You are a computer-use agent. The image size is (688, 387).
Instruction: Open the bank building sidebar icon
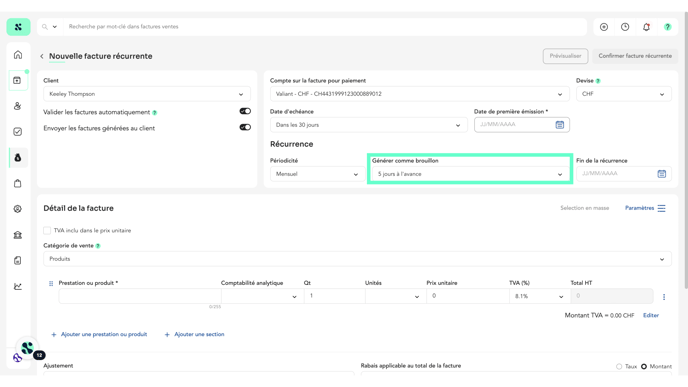click(18, 235)
